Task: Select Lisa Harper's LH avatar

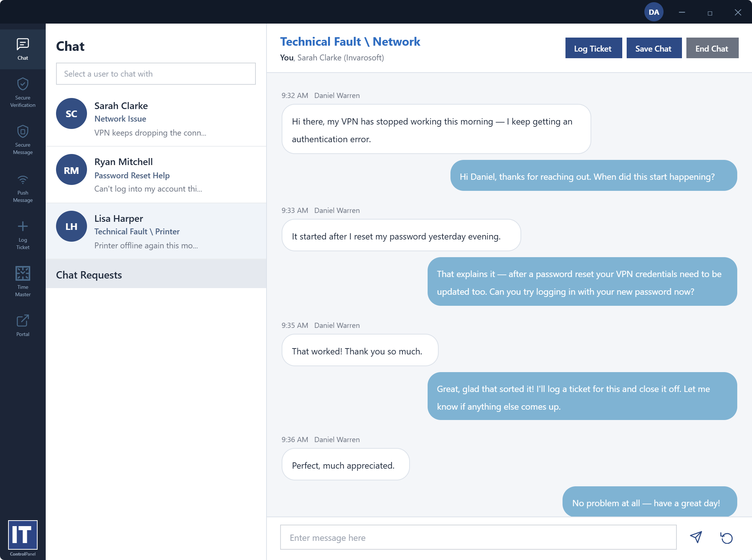Action: (x=72, y=226)
